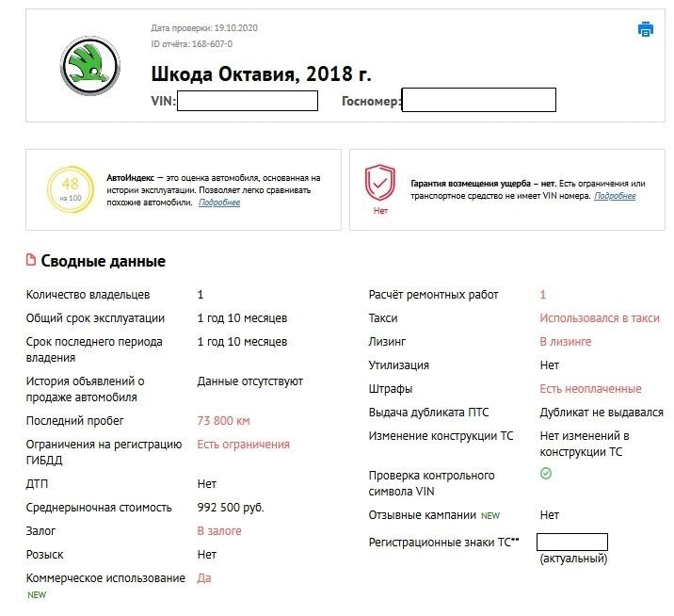Click the Лизинг label

point(387,342)
